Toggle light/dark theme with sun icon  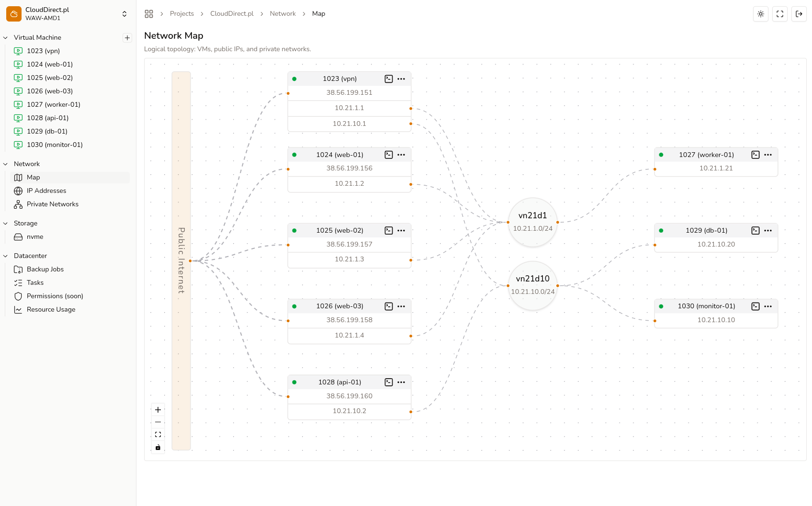760,14
